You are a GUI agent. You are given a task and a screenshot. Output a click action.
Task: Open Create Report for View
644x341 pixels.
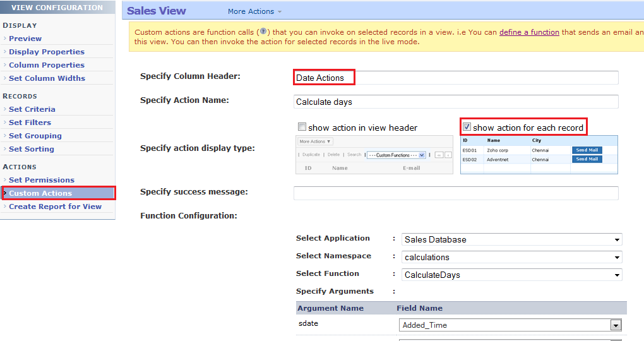click(x=55, y=206)
